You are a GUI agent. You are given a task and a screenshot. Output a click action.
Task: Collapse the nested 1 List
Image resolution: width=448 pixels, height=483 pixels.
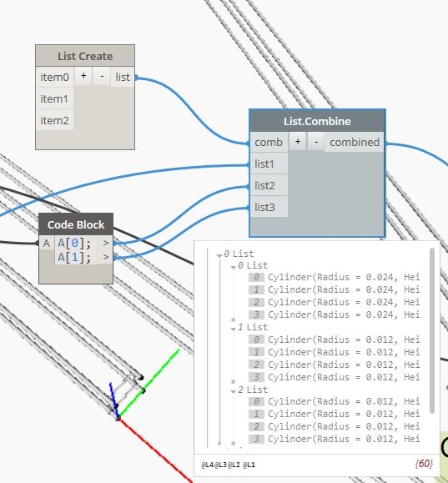(x=234, y=330)
